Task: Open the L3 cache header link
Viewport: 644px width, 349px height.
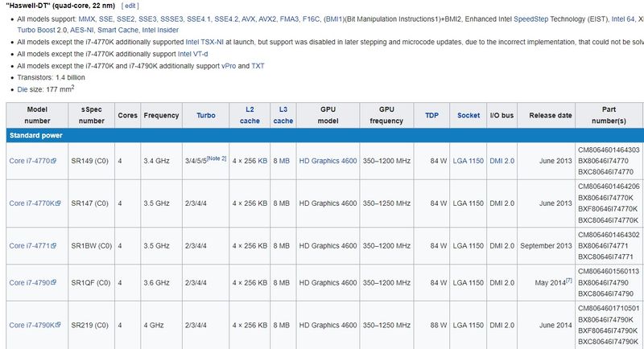Action: coord(283,115)
